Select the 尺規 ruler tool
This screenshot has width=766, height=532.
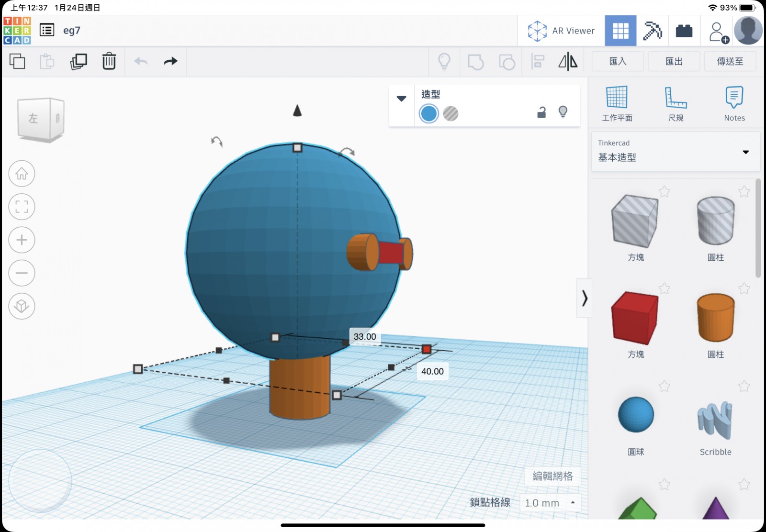pos(676,104)
